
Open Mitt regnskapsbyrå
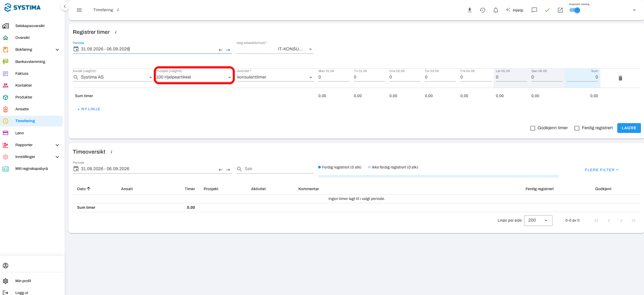[x=32, y=169]
